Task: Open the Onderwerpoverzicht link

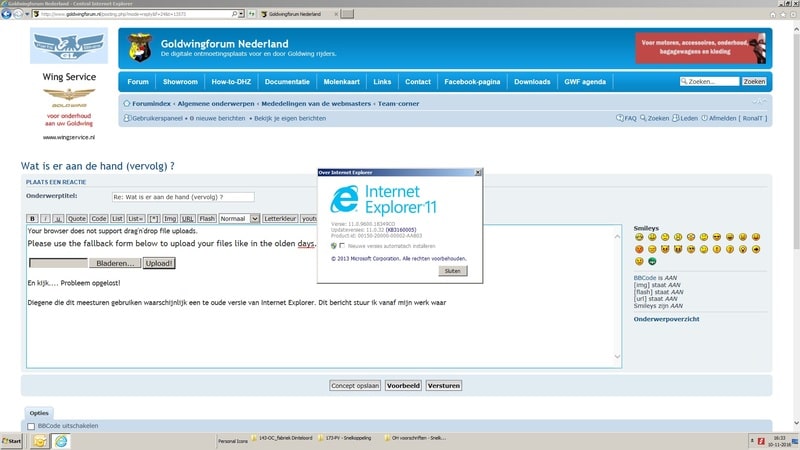Action: [x=666, y=319]
